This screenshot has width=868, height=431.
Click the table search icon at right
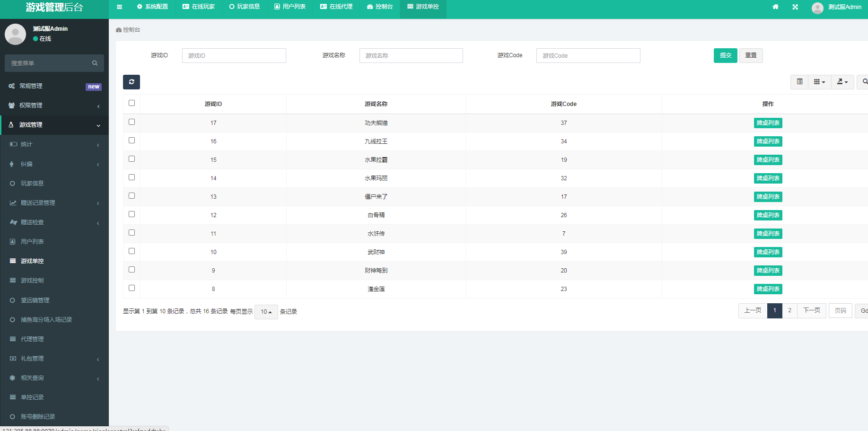click(864, 82)
